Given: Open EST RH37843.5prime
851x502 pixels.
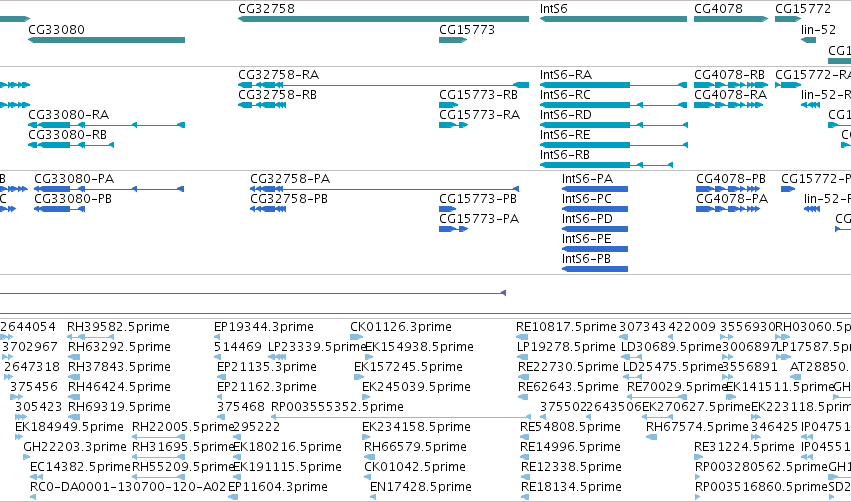Looking at the screenshot, I should pyautogui.click(x=119, y=367).
